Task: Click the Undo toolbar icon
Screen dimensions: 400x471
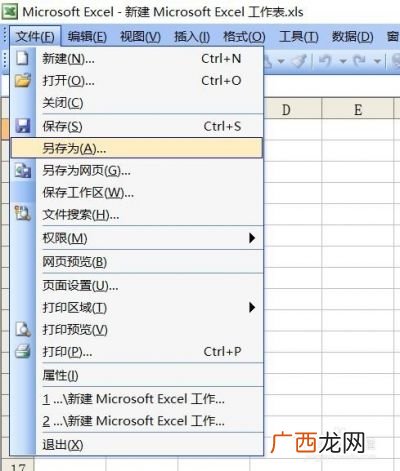Action: (x=325, y=61)
